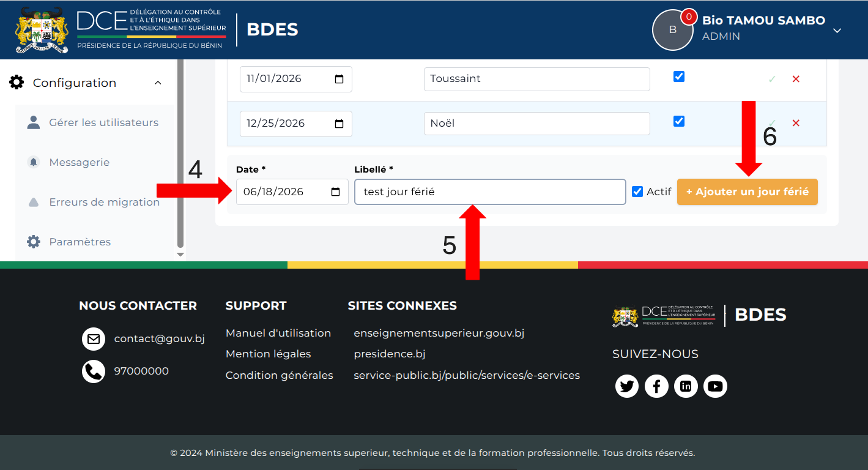Click the red delete X for Toussaint

(796, 79)
